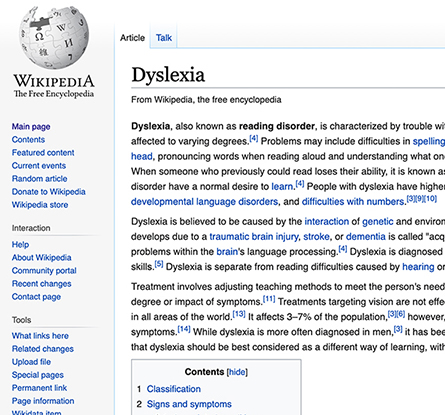
Task: Open What links here tool
Action: click(x=40, y=336)
